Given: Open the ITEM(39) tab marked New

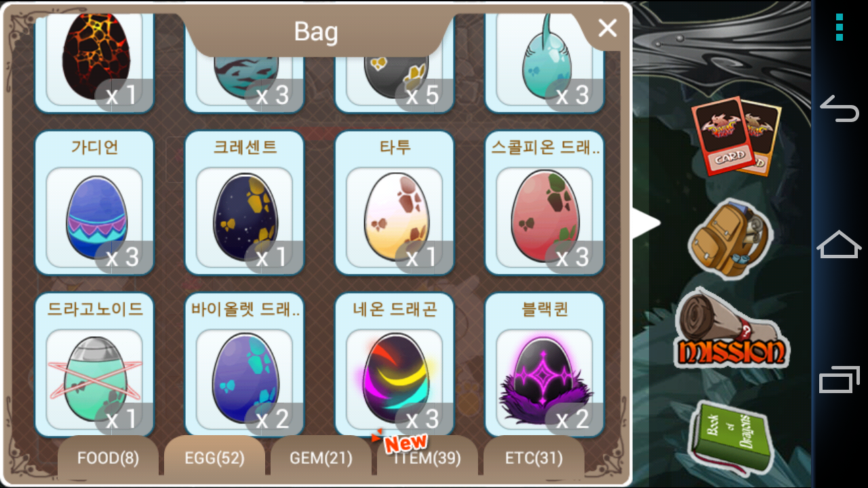Looking at the screenshot, I should (427, 458).
